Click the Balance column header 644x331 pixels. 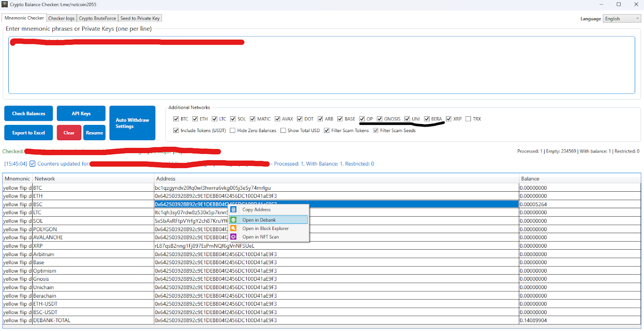point(580,178)
